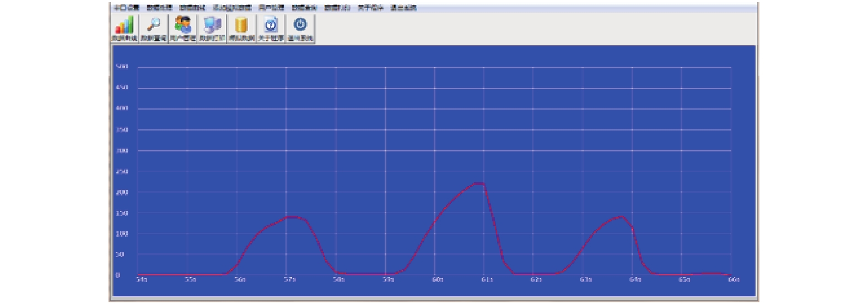868x305 pixels.
Task: Open the first menu, serial port settings
Action: click(x=127, y=8)
